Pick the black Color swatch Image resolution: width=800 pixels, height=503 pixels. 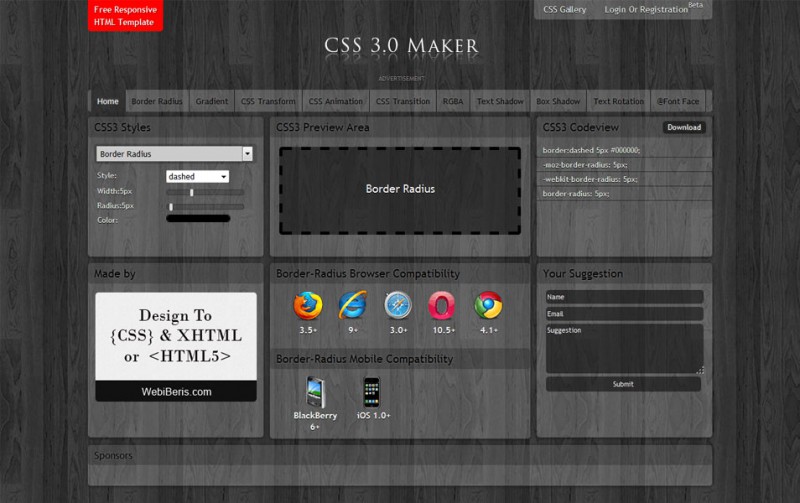198,219
